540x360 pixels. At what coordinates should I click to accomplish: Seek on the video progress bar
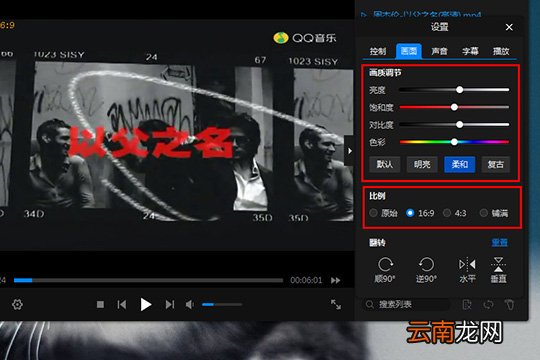[148, 280]
